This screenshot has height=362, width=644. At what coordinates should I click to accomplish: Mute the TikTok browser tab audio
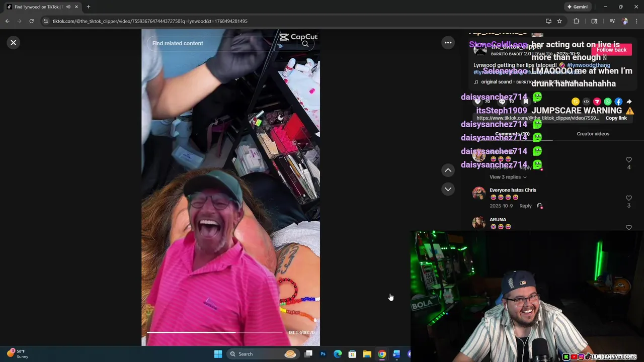pos(68,7)
